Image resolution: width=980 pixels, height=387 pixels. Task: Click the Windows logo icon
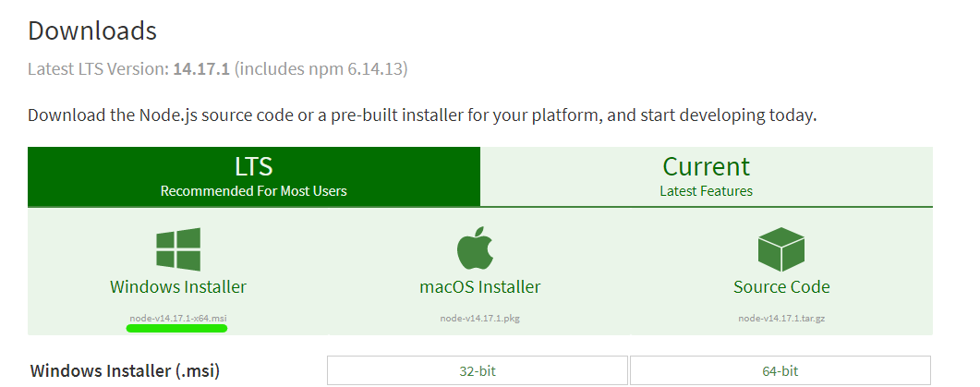[x=178, y=249]
